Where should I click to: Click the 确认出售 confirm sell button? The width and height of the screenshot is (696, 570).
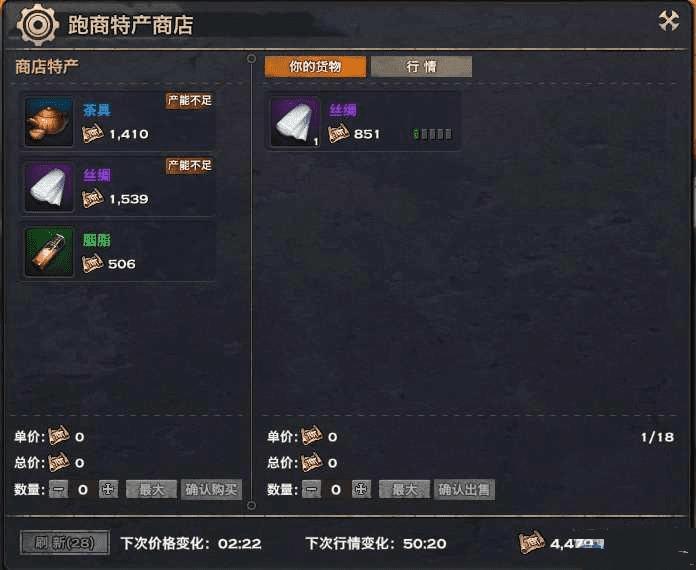click(464, 490)
